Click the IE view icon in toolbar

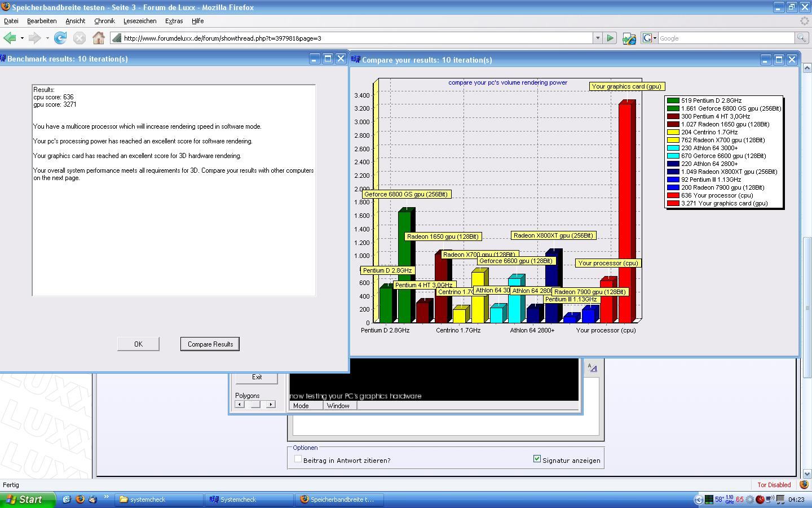pos(629,38)
